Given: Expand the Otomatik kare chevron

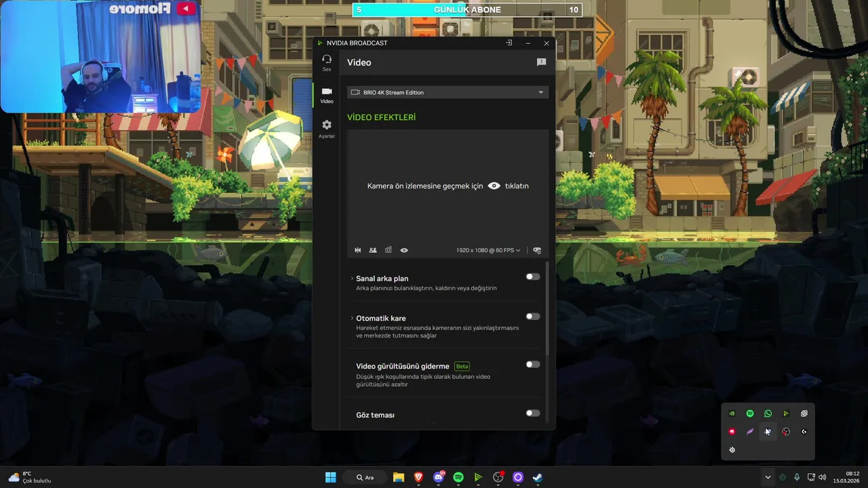Looking at the screenshot, I should point(352,319).
